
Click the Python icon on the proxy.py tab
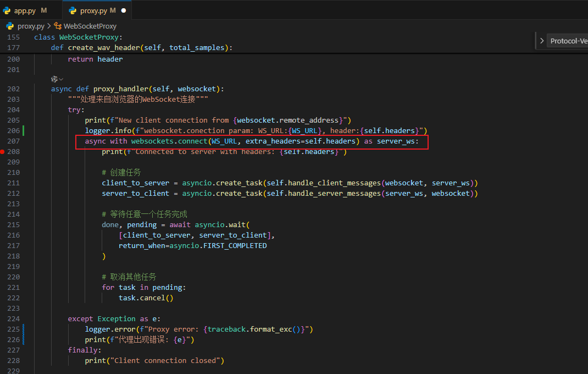[x=72, y=9]
